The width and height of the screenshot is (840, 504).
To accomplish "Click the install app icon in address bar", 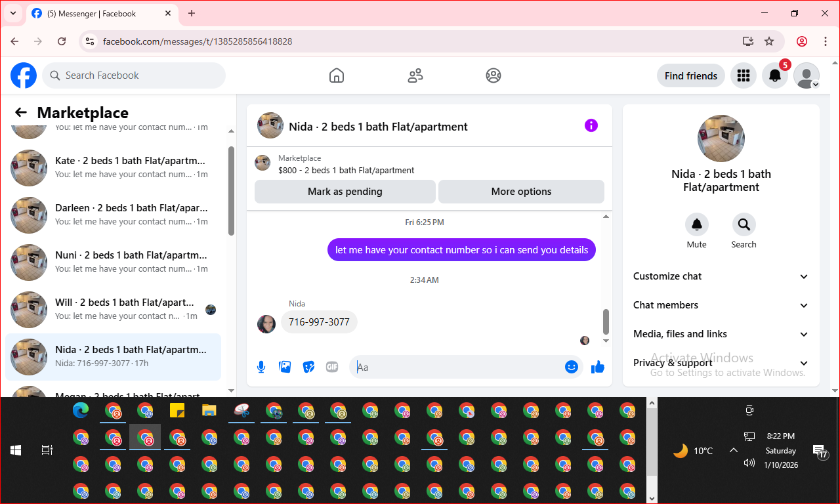I will [747, 41].
